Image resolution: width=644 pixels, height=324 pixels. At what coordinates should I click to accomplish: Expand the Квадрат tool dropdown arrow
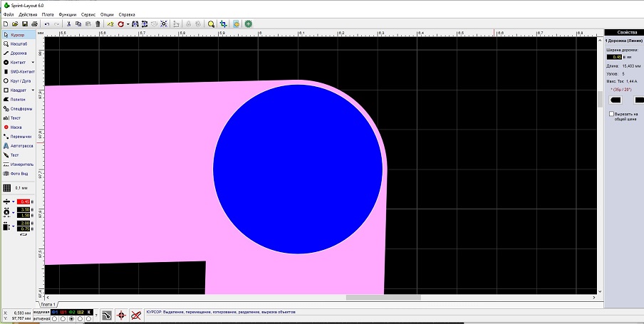click(x=33, y=90)
